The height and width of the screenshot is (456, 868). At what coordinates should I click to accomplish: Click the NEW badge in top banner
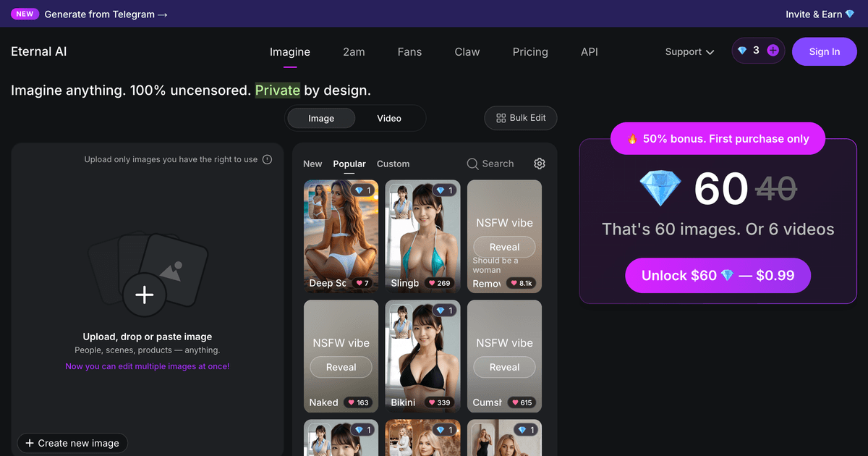click(x=25, y=14)
